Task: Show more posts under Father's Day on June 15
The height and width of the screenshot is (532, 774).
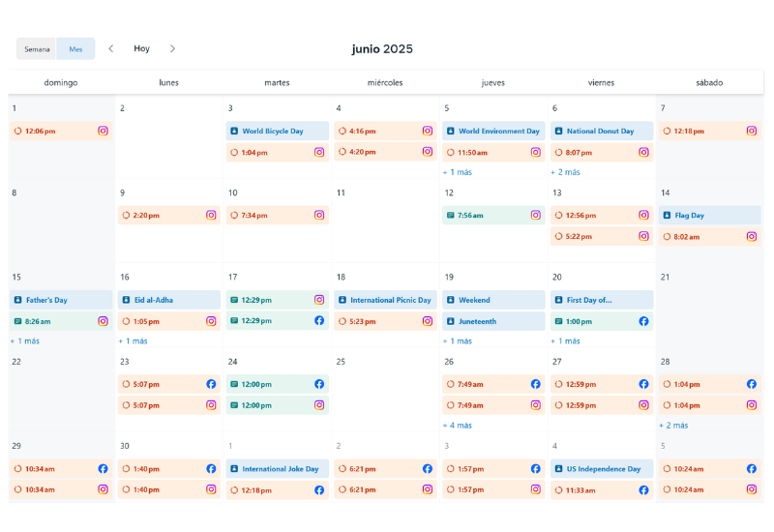Action: 25,340
